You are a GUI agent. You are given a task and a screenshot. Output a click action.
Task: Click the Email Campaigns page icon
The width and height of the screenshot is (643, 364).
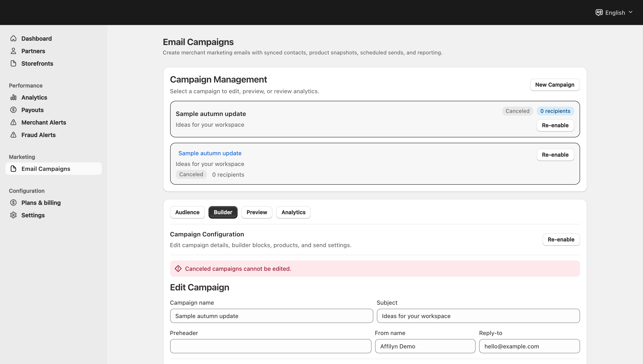click(14, 169)
